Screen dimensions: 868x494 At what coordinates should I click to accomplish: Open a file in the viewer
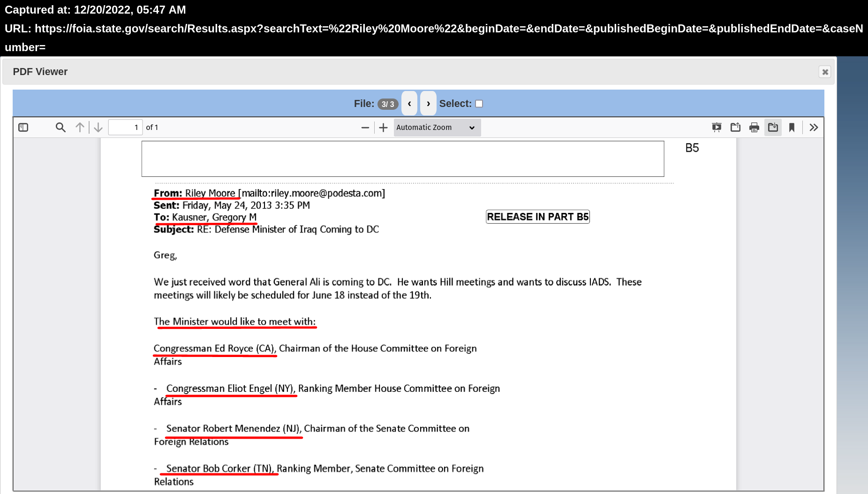pos(735,127)
